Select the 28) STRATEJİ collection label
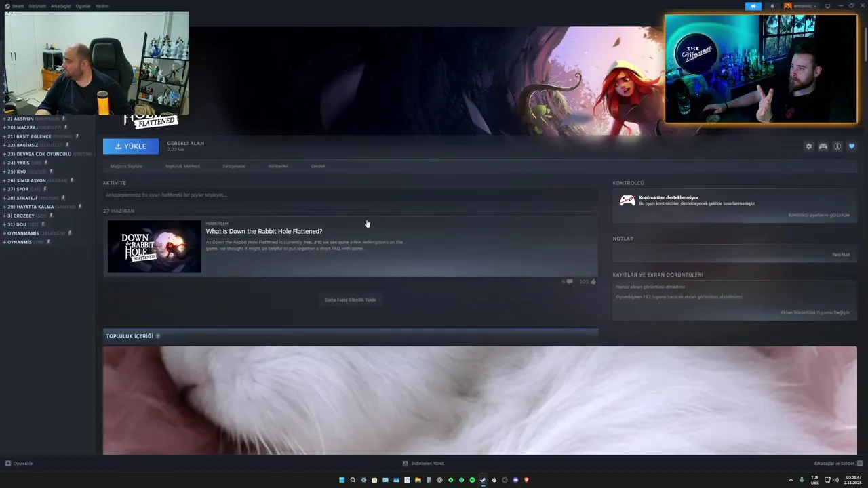This screenshot has width=868, height=488. tap(22, 198)
